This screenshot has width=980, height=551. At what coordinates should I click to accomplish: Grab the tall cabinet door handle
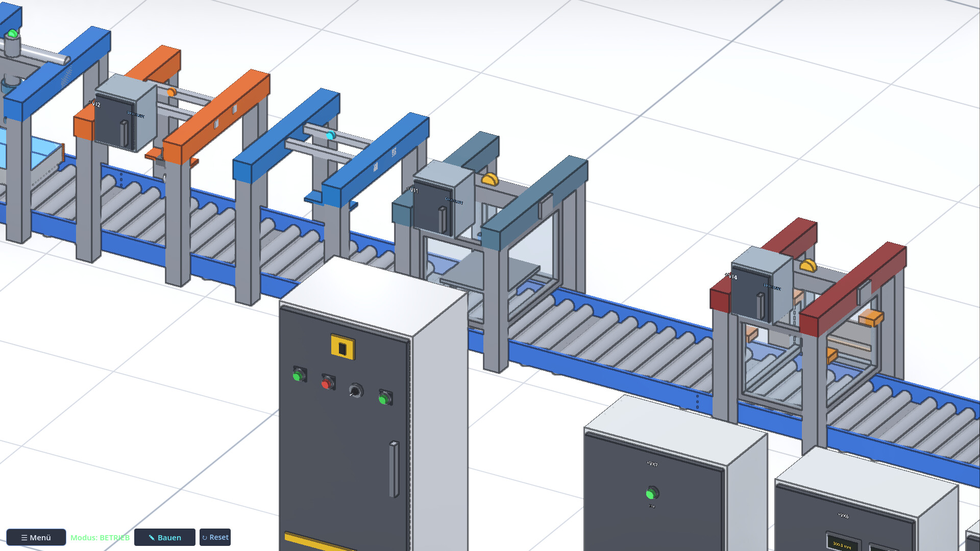(394, 469)
